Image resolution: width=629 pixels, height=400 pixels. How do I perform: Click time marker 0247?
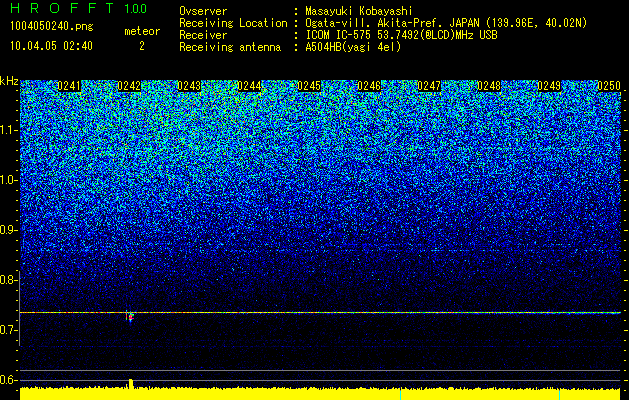point(429,86)
